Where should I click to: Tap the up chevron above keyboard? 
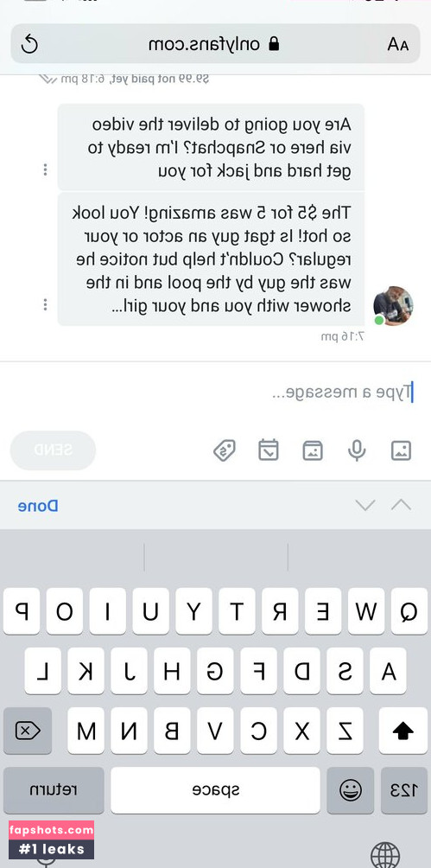pos(401,505)
